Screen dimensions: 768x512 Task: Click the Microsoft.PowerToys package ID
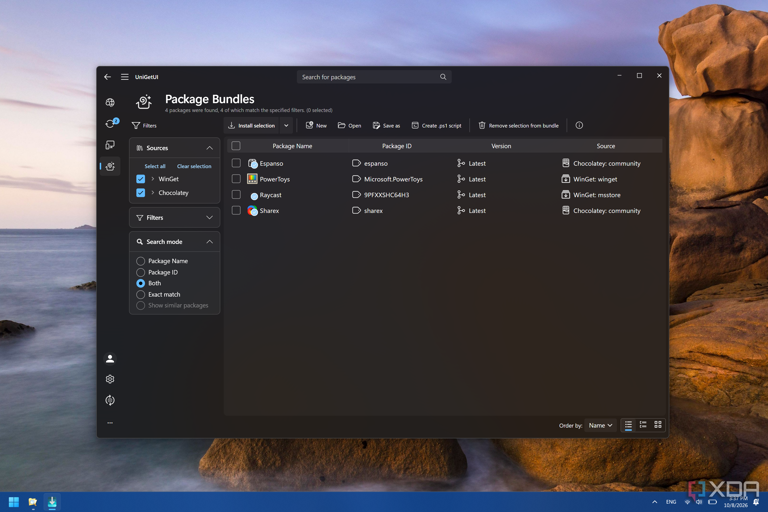(393, 179)
